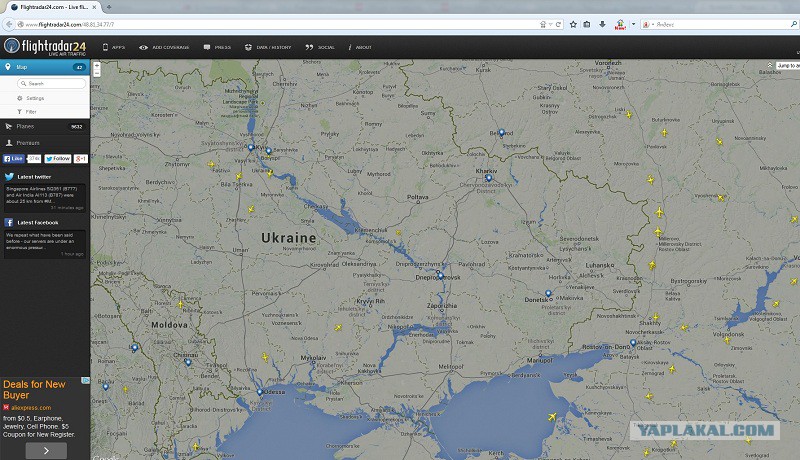Click the Chisinau airport marker
This screenshot has height=460, width=800.
[x=188, y=362]
